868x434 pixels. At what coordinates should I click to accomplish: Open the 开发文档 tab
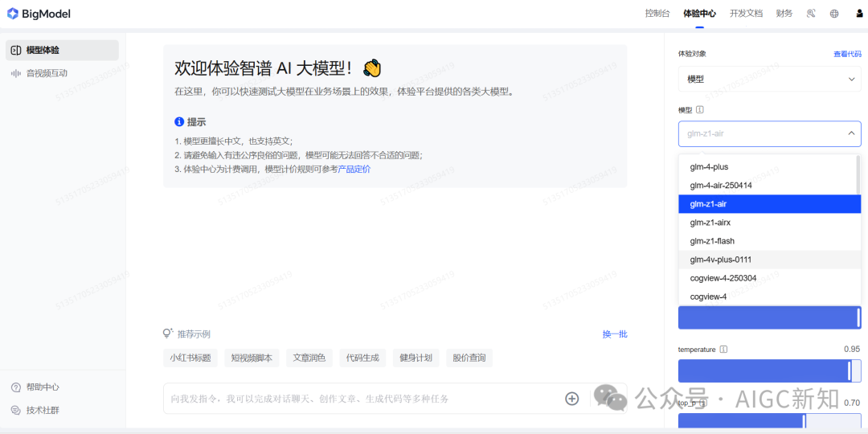[x=746, y=14]
